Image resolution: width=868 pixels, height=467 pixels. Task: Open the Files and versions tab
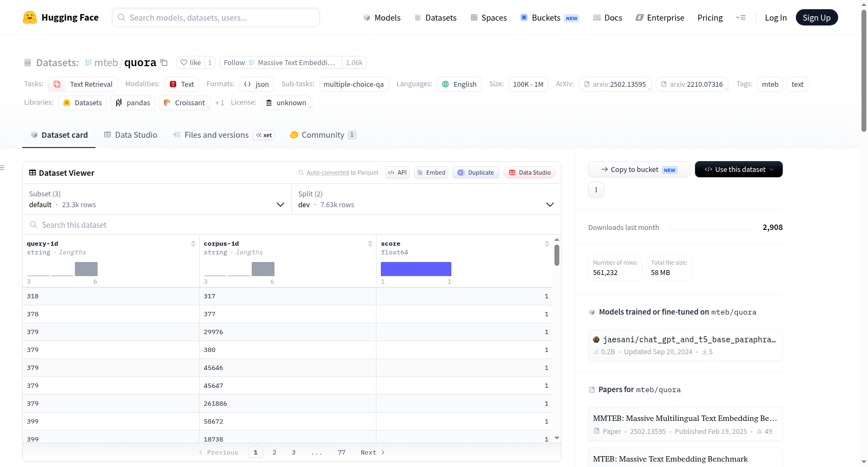223,135
